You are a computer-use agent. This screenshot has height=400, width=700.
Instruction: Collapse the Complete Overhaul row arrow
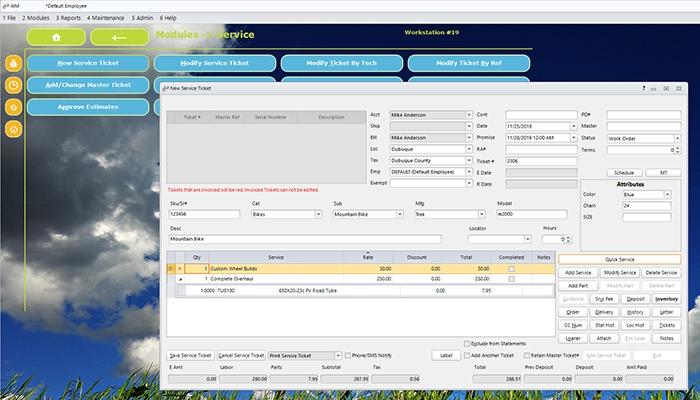[180, 279]
